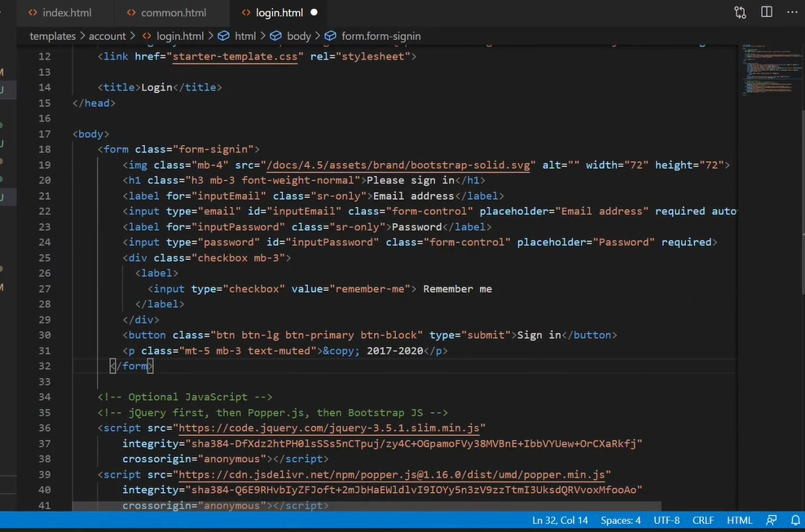805x532 pixels.
Task: Open notifications bell in status bar
Action: pyautogui.click(x=795, y=521)
